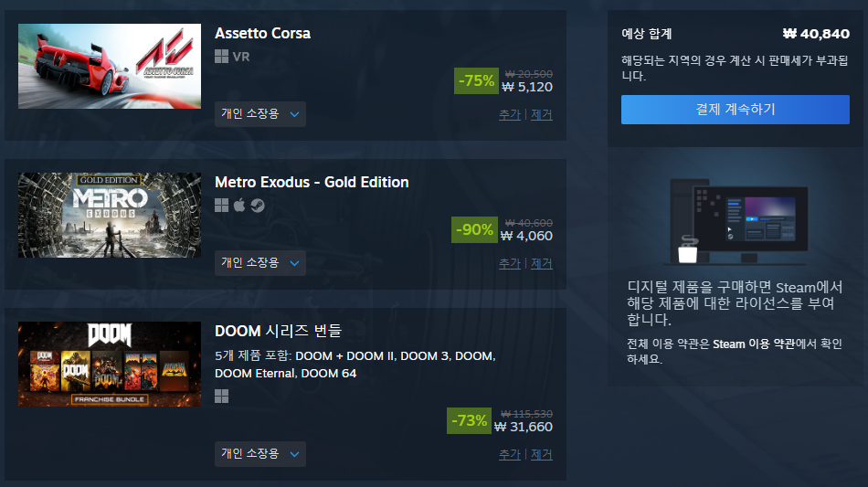This screenshot has width=868, height=487.
Task: Click 결제 계속하기 checkout button
Action: pos(736,110)
